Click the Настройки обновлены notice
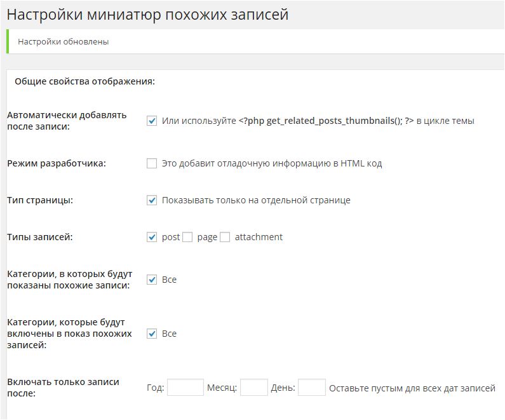505x420 pixels. [x=64, y=42]
